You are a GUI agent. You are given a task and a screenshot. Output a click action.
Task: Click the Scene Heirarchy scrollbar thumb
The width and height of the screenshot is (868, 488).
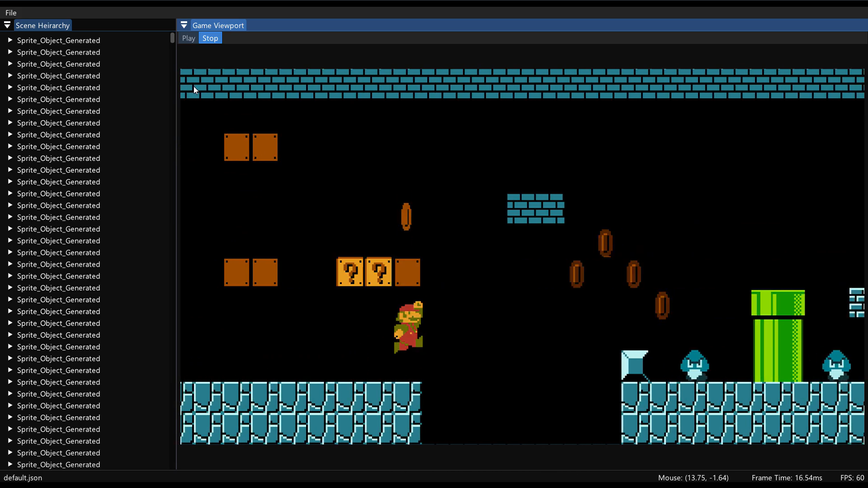pyautogui.click(x=172, y=38)
